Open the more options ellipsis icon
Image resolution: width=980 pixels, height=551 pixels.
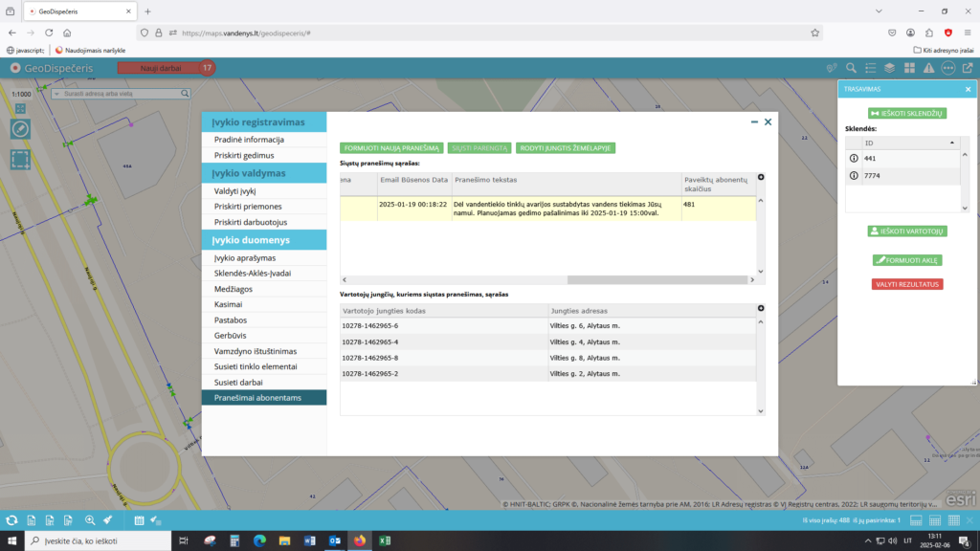[x=947, y=68]
